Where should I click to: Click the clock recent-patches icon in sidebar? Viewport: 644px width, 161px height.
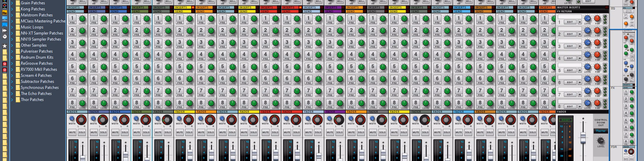click(x=4, y=36)
